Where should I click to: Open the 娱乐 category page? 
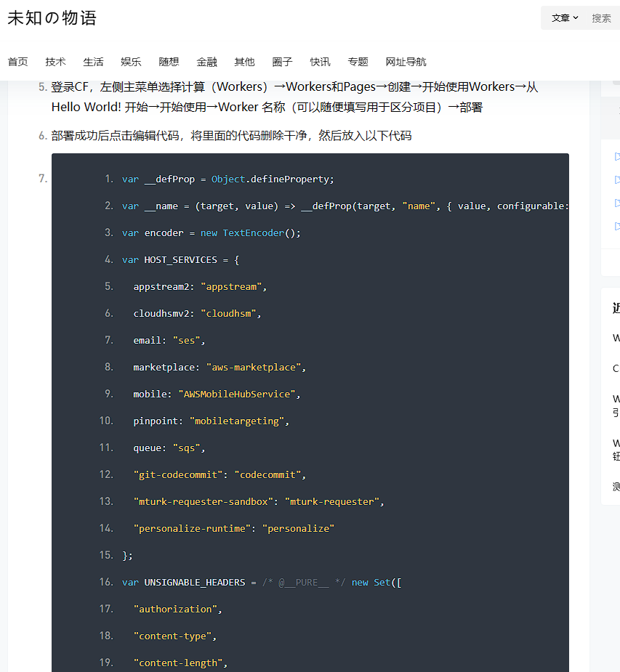click(x=130, y=62)
